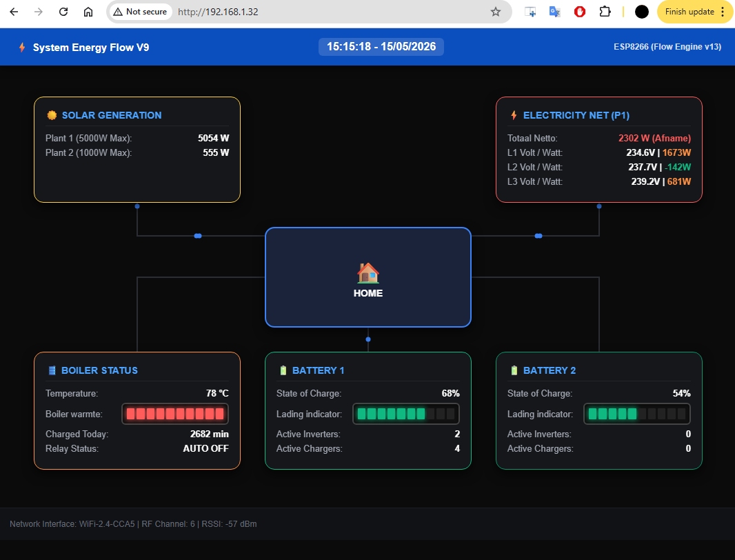The height and width of the screenshot is (560, 735).
Task: Click temperature value 78 °C
Action: pyautogui.click(x=217, y=393)
